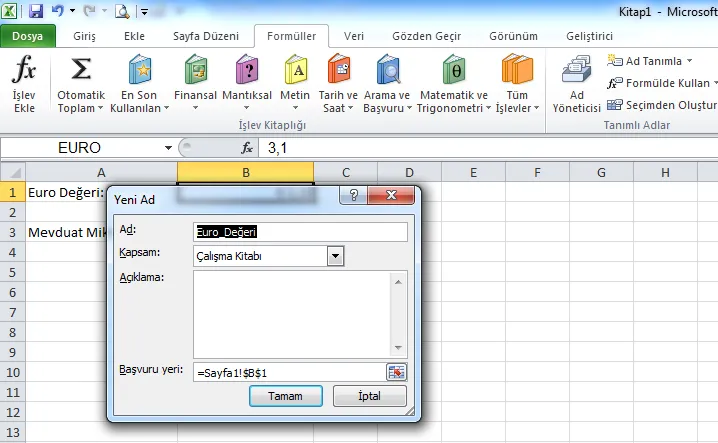This screenshot has width=718, height=443.
Task: Open the Finansal functions library
Action: tap(195, 72)
